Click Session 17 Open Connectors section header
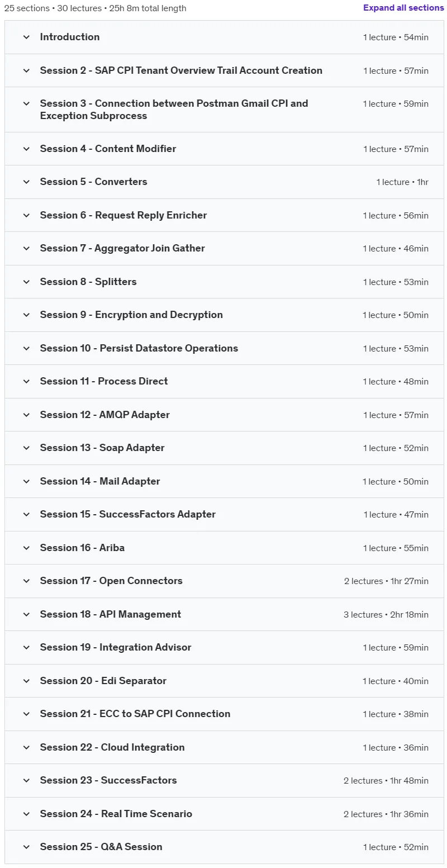This screenshot has width=447, height=868. pyautogui.click(x=224, y=581)
